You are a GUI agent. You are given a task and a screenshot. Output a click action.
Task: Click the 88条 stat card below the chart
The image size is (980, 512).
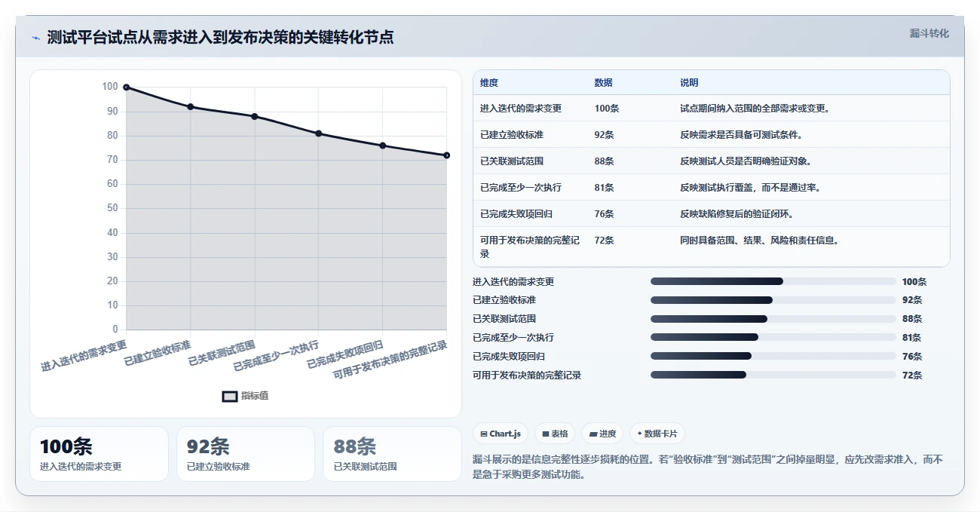[392, 454]
